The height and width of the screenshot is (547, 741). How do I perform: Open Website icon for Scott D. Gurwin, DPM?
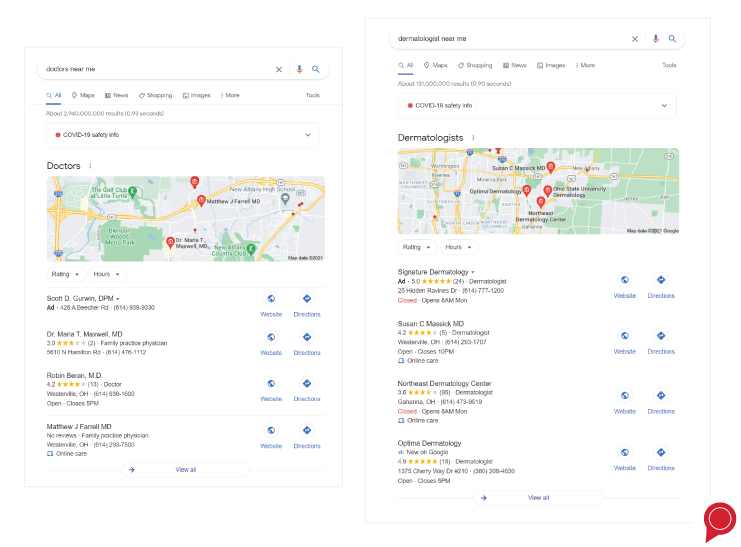[x=271, y=299]
